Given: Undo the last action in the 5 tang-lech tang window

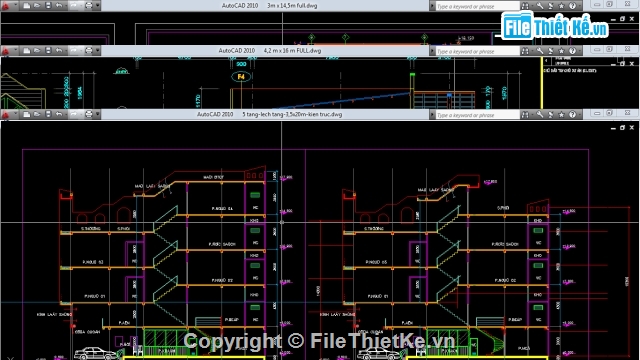Looking at the screenshot, I should [x=59, y=114].
